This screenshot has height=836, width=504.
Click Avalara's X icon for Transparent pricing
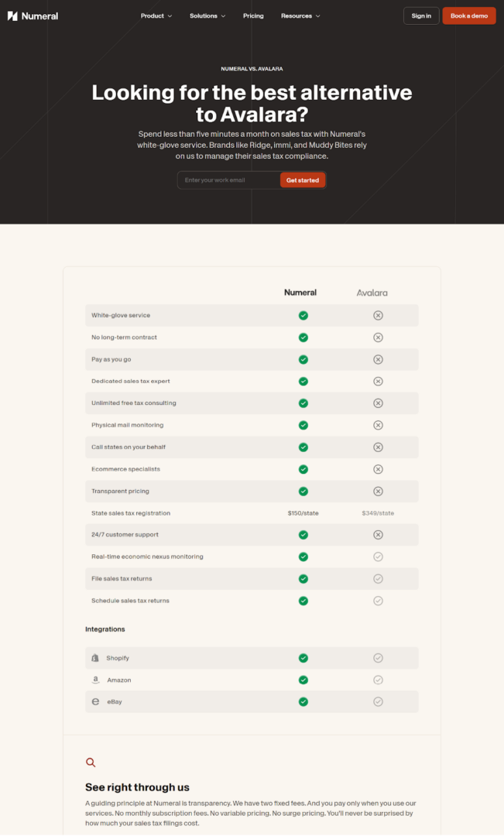point(378,491)
